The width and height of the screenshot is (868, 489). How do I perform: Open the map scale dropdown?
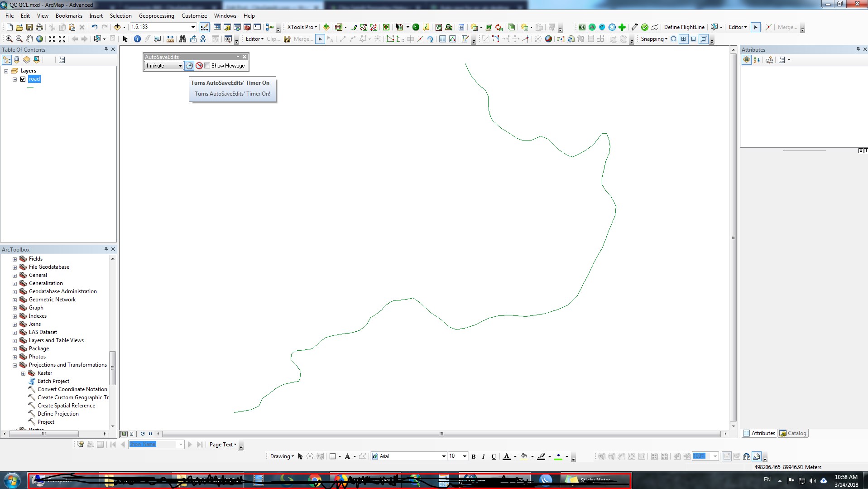193,27
